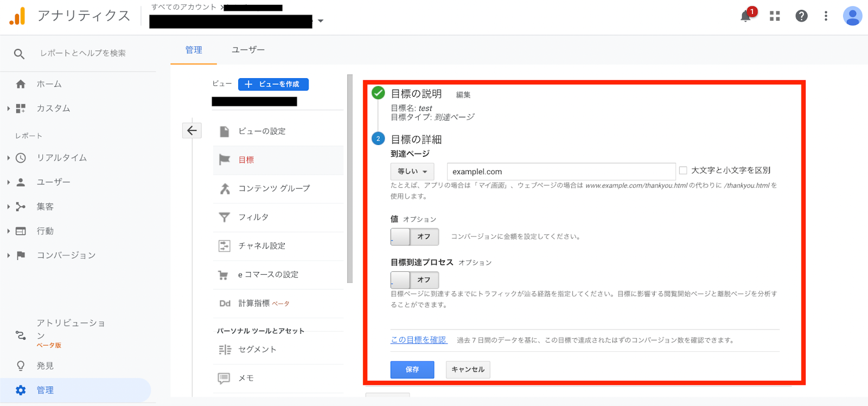868x406 pixels.
Task: Click the 目標 flag icon in view column
Action: click(x=224, y=160)
